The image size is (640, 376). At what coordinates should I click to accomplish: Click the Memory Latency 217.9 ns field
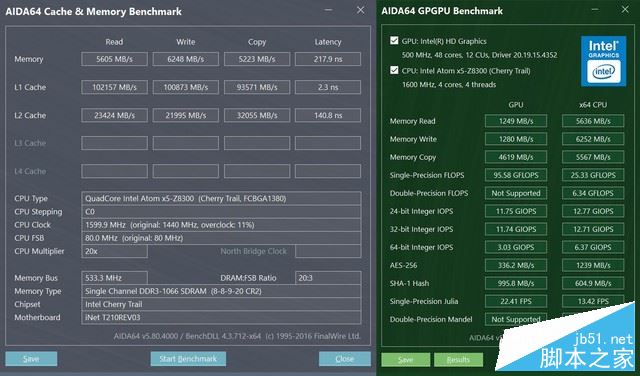[328, 59]
